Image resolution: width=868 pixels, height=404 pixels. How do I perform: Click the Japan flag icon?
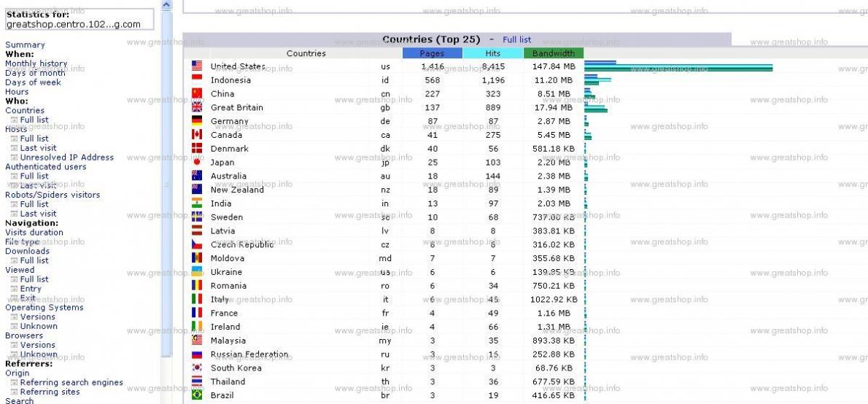(196, 162)
